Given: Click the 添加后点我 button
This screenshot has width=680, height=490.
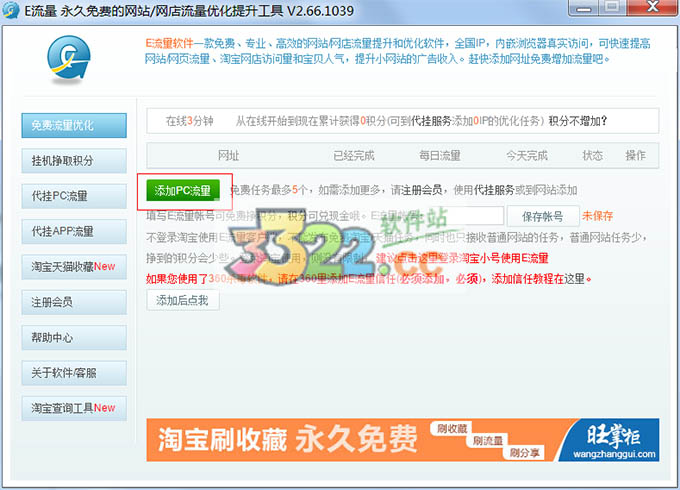Looking at the screenshot, I should [x=183, y=300].
